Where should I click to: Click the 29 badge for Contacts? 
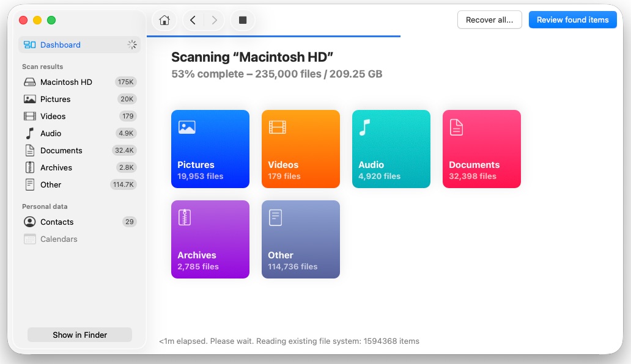coord(129,222)
